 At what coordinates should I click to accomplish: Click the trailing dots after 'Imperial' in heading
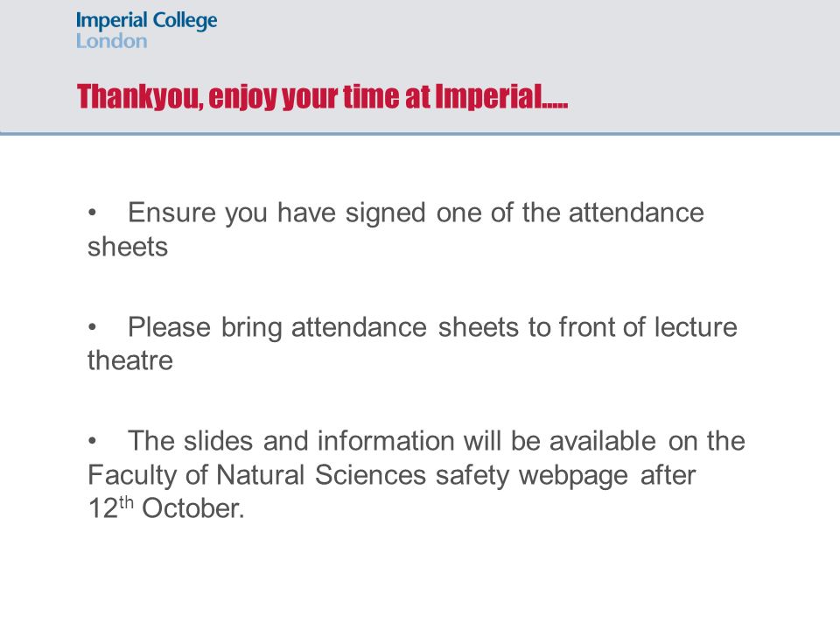pyautogui.click(x=555, y=106)
